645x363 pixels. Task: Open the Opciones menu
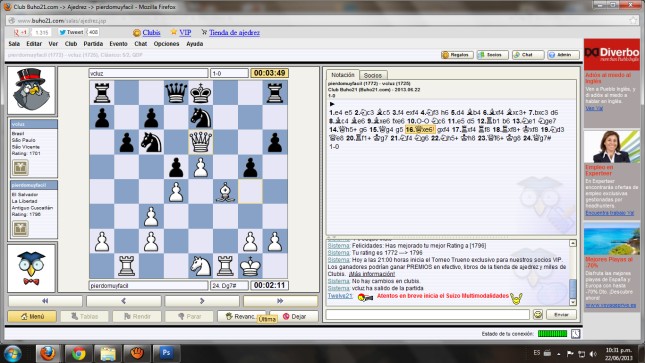tap(166, 44)
